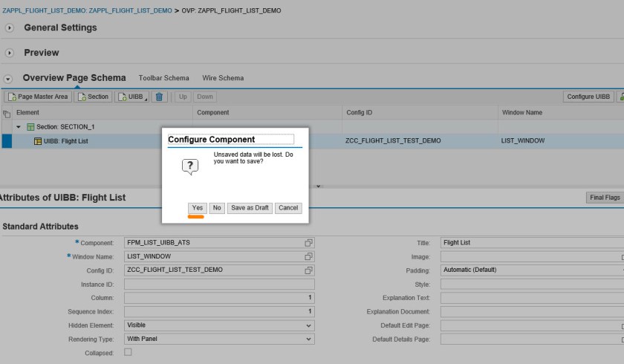Toggle the Collapsed checkbox
The width and height of the screenshot is (624, 364).
pyautogui.click(x=128, y=352)
